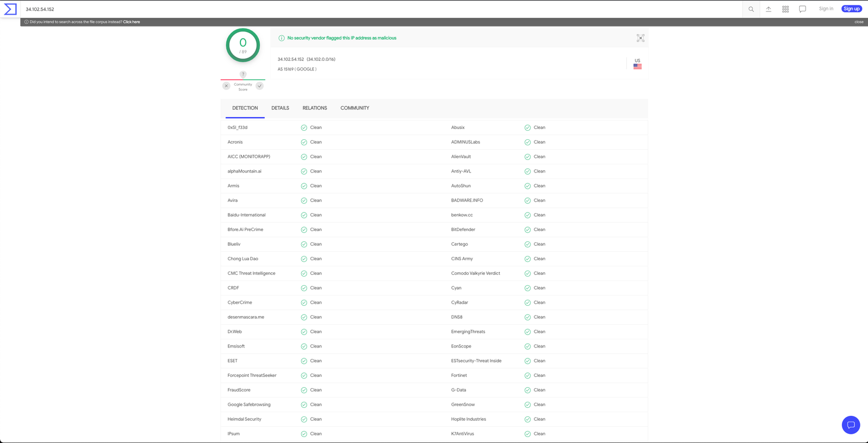Screen dimensions: 868x443
Task: Select the AS 15169 ( GOOGLE ) text
Action: 297,69
